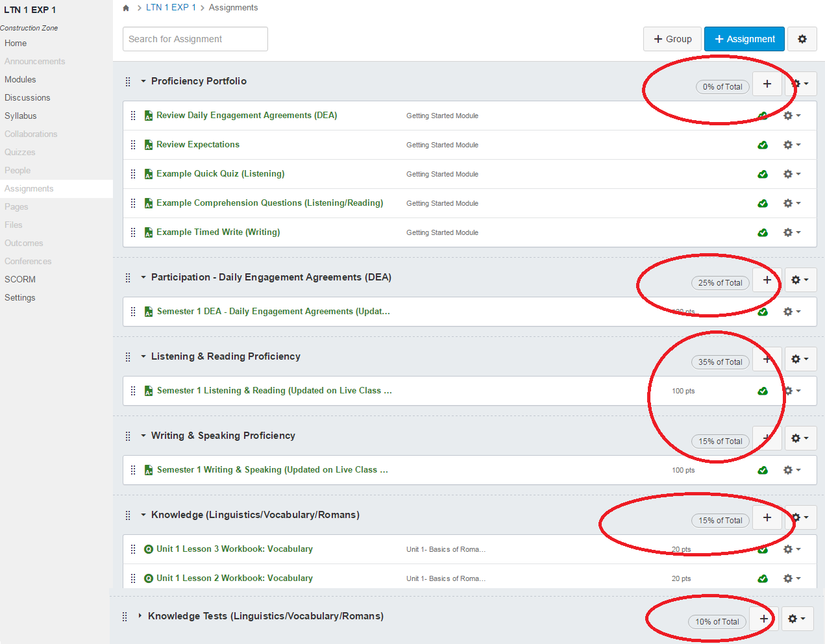Toggle the publish state of Semester 1 Writing & Speaking
Screen dimensions: 825x644
[763, 470]
